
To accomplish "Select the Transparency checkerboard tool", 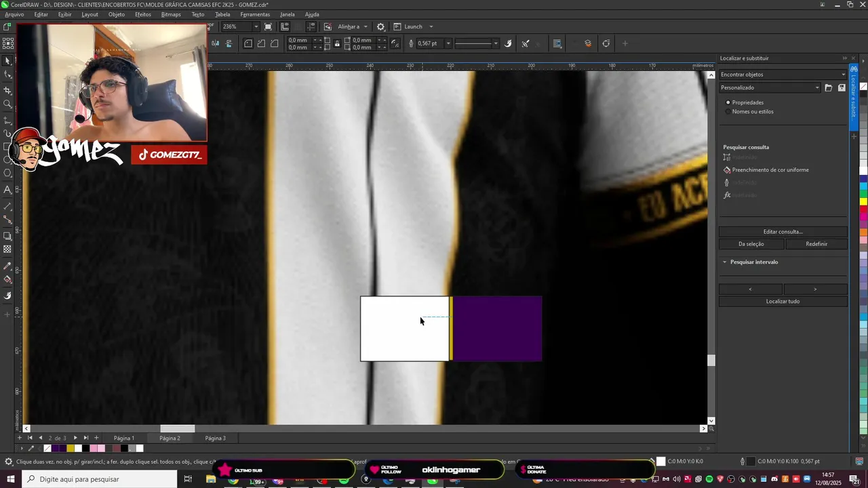I will 8,249.
